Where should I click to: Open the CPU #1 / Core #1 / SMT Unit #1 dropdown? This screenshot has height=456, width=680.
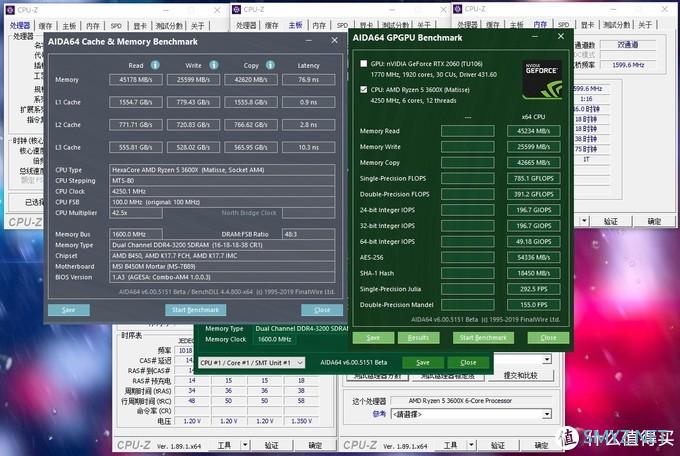pyautogui.click(x=252, y=363)
